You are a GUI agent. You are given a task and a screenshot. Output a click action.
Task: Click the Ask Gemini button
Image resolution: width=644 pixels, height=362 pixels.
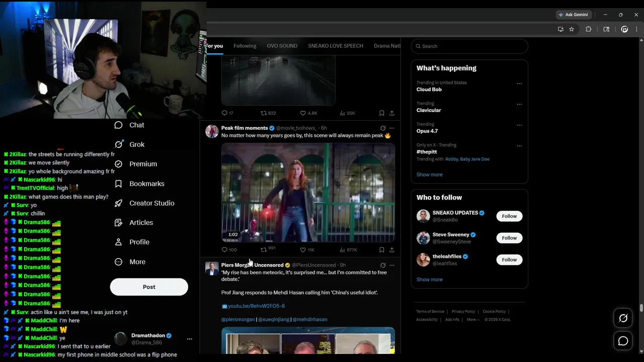point(573,15)
